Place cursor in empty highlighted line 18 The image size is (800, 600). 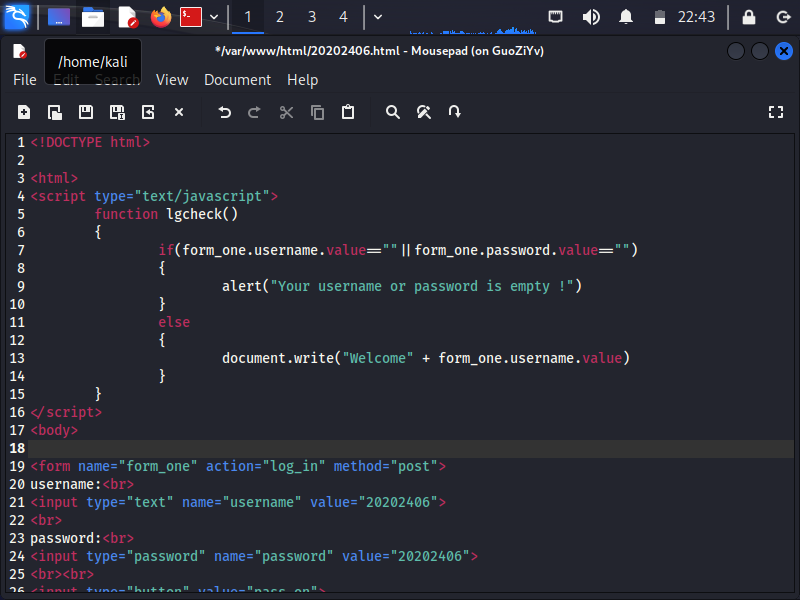click(x=411, y=448)
